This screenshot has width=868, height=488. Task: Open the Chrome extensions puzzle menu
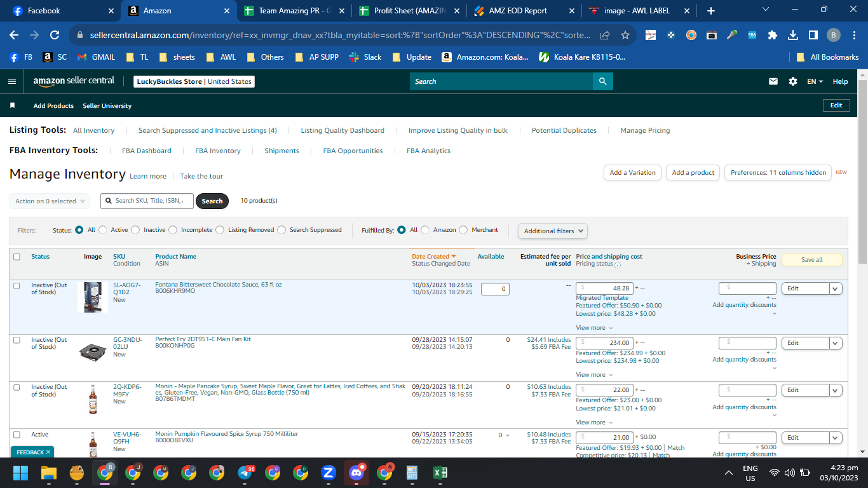[773, 35]
